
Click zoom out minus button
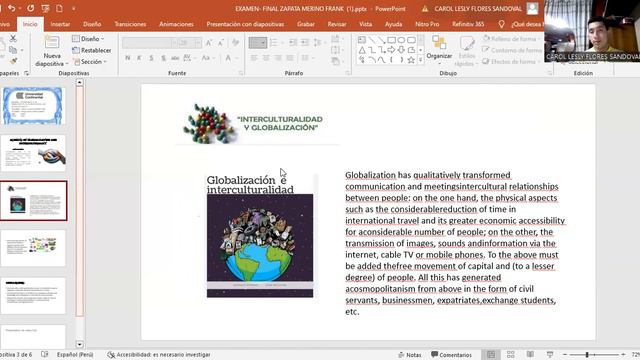click(565, 354)
